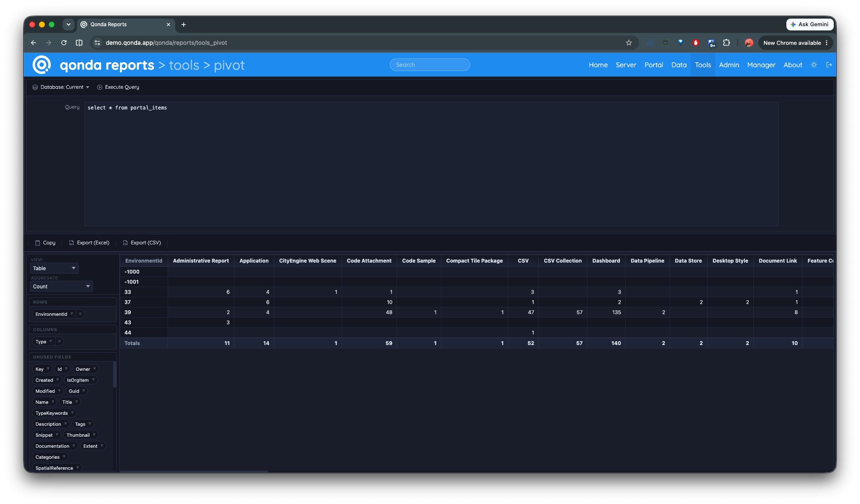Open the tab search chevron button
The width and height of the screenshot is (860, 504).
69,25
